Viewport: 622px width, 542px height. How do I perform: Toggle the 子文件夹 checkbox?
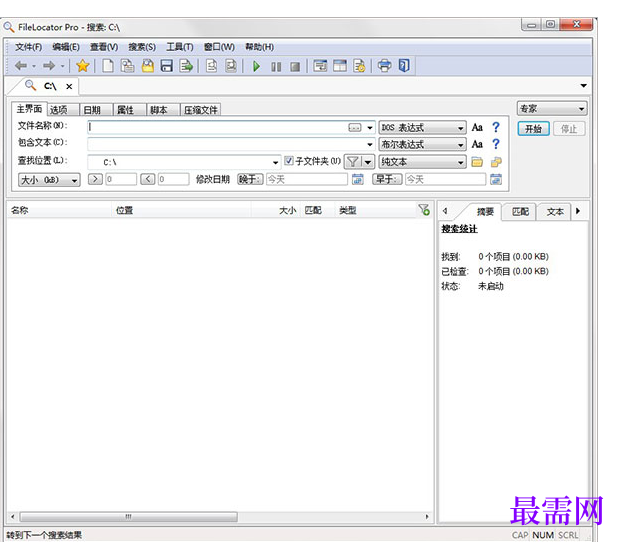[289, 161]
